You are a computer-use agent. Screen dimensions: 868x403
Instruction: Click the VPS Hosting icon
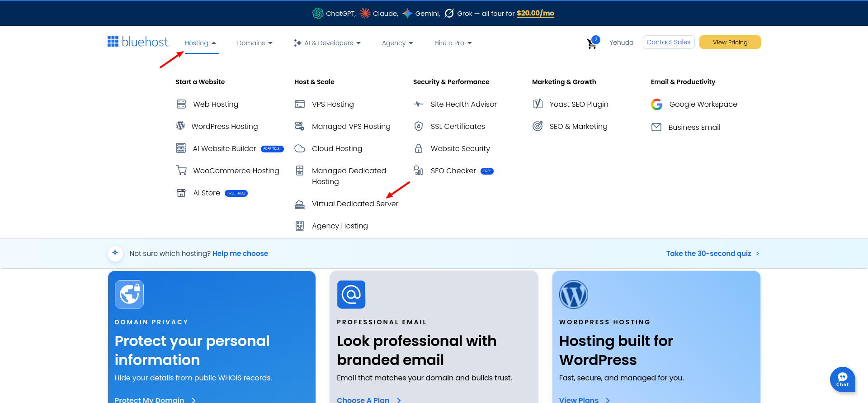tap(300, 104)
